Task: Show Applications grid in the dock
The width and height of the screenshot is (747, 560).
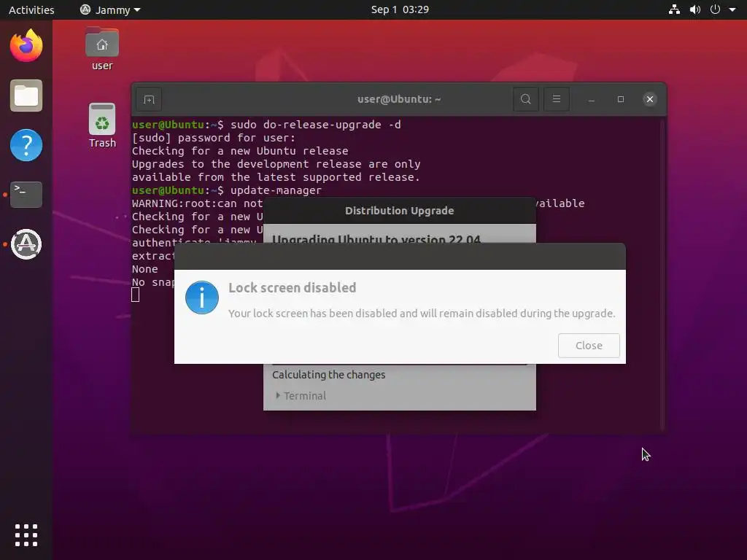Action: point(26,535)
